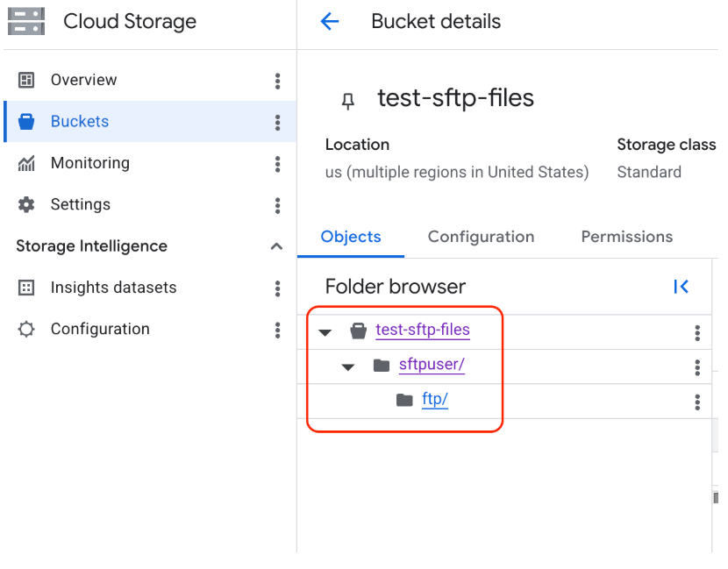The height and width of the screenshot is (569, 728).
Task: Click the 'Location' label
Action: (x=357, y=145)
